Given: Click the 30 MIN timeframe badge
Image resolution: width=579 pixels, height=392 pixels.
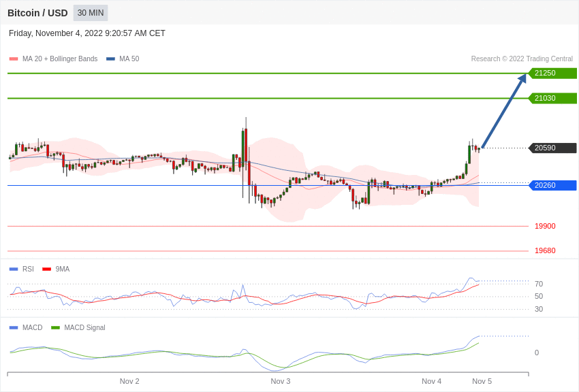Looking at the screenshot, I should pyautogui.click(x=91, y=13).
